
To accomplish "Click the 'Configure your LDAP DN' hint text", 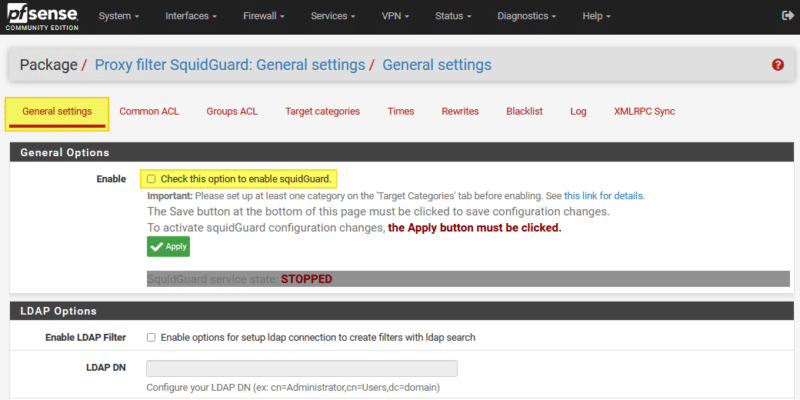I will [293, 387].
